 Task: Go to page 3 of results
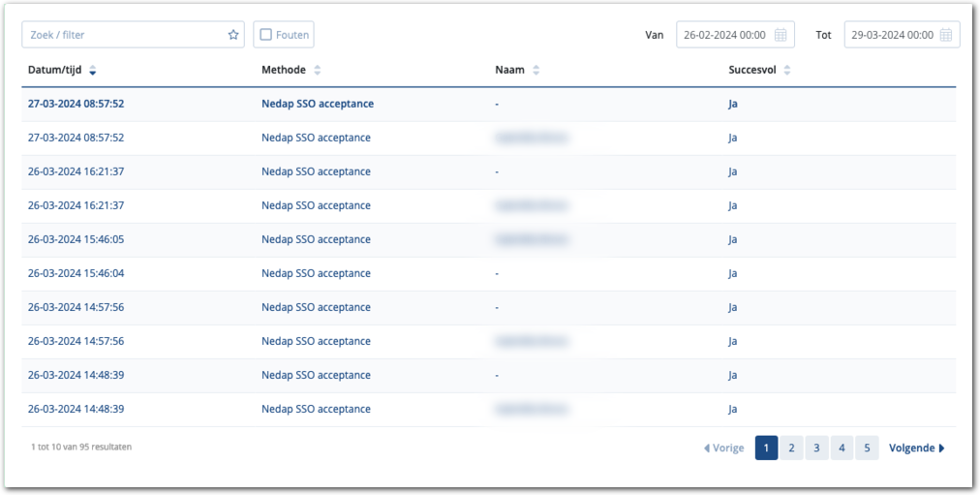(x=816, y=448)
